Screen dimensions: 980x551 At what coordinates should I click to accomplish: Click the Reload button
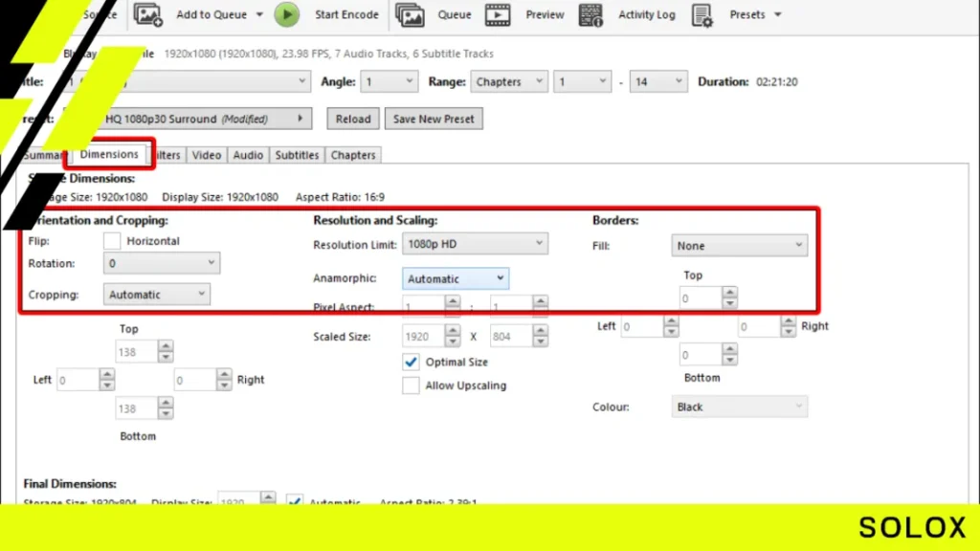[x=353, y=119]
